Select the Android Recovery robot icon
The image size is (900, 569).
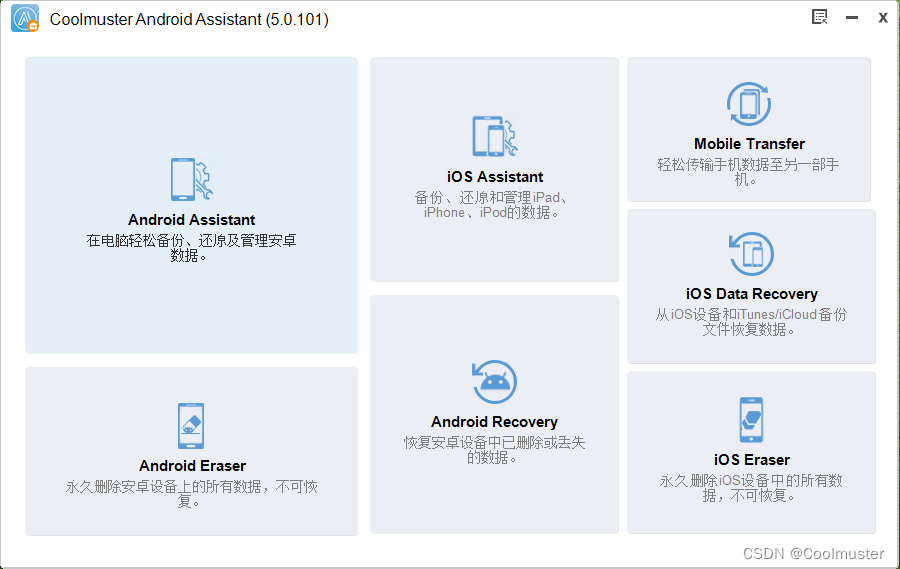[x=494, y=382]
